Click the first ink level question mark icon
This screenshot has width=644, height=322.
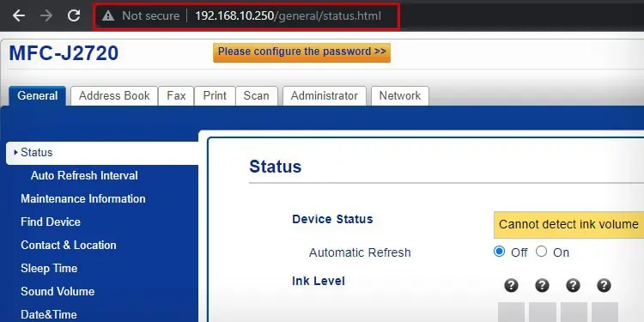tap(511, 285)
